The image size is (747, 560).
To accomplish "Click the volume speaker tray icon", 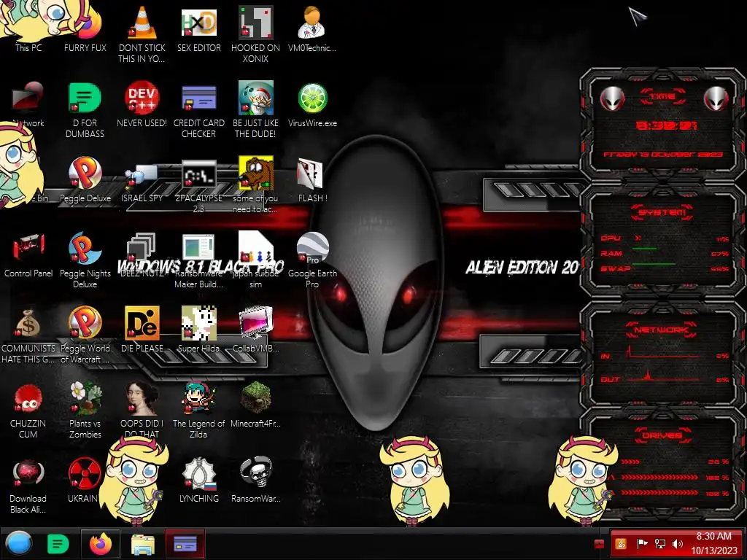I will click(x=678, y=544).
